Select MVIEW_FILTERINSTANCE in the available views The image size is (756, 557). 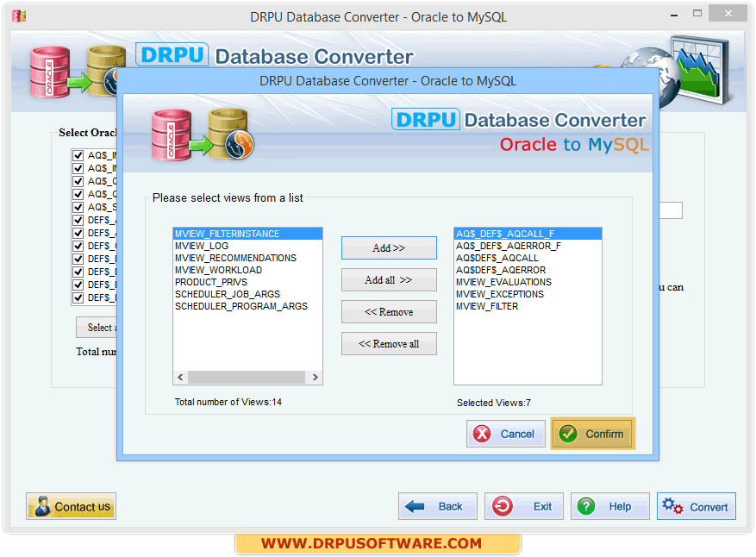247,234
